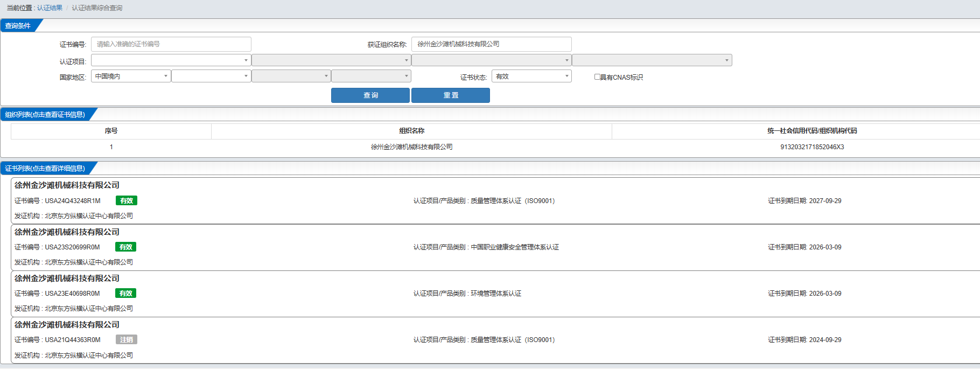
Task: Click the 重置 reset button
Action: tap(451, 95)
